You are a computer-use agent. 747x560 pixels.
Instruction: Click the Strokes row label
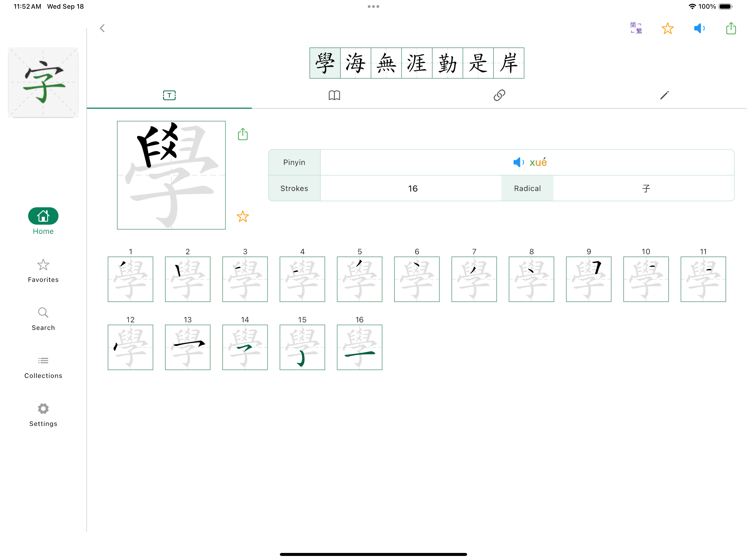[294, 188]
